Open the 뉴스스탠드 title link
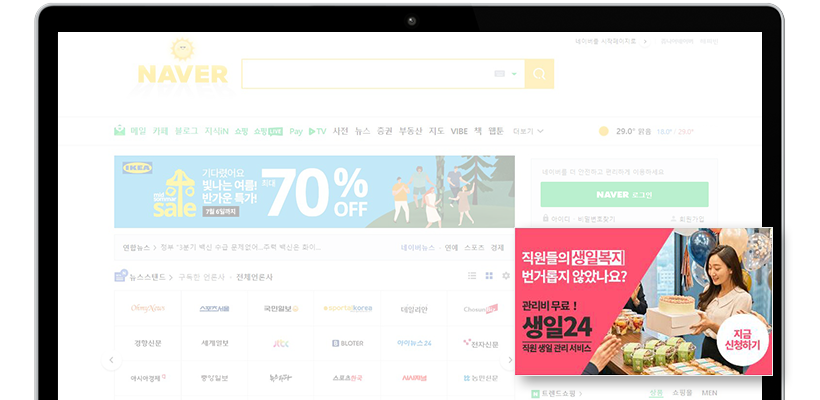Screen dimensions: 820x400 point(147,277)
